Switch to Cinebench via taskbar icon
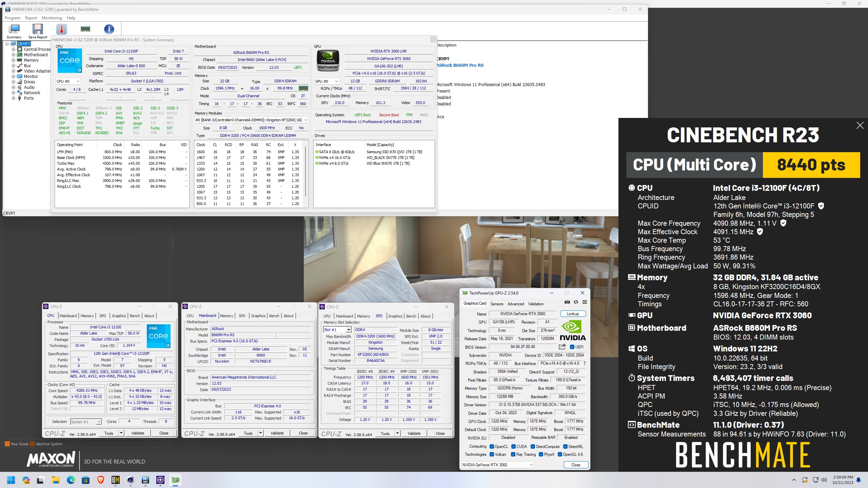 (x=131, y=480)
